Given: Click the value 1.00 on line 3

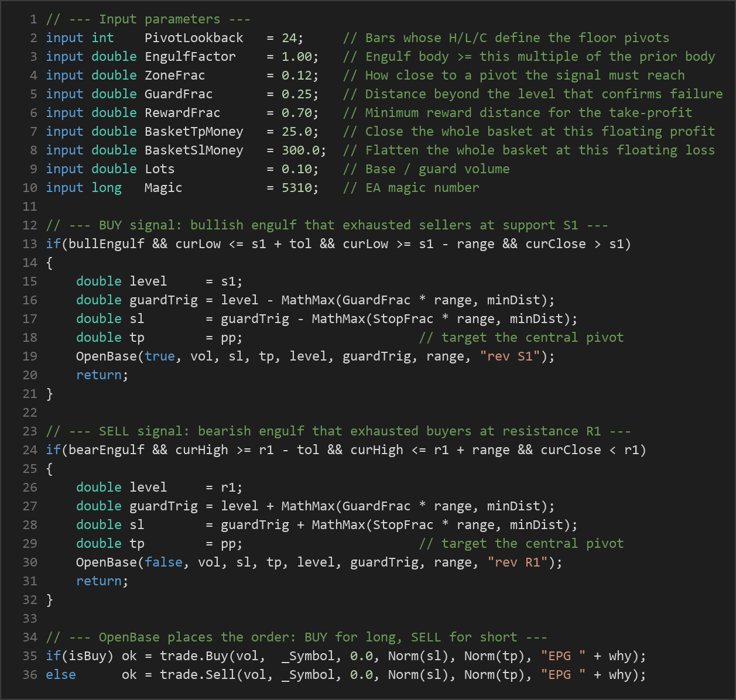Looking at the screenshot, I should (297, 56).
